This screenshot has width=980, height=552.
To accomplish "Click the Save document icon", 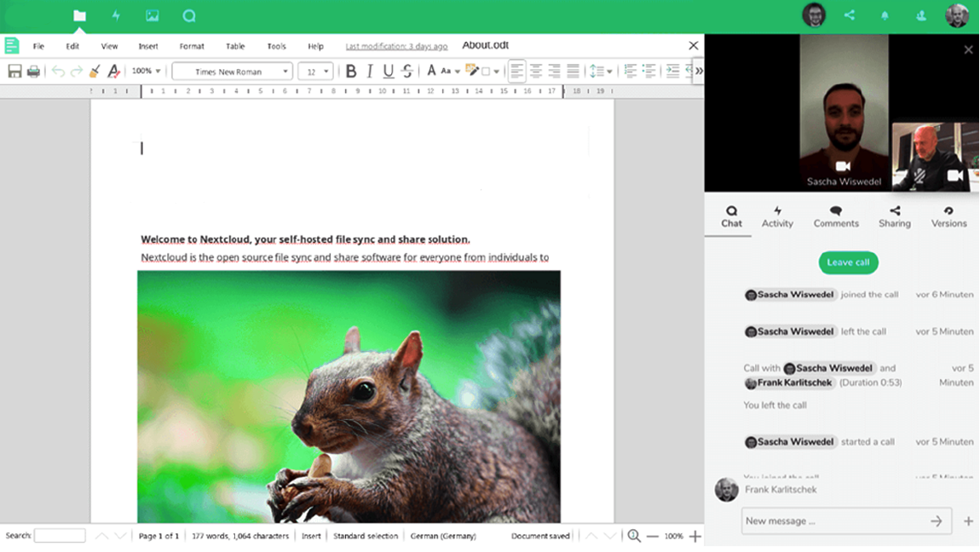I will [x=14, y=72].
